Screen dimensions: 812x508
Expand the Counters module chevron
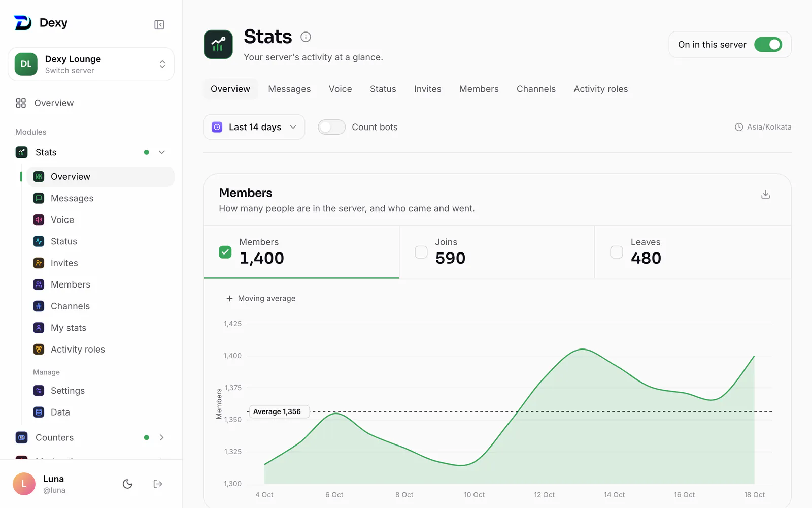pos(162,437)
